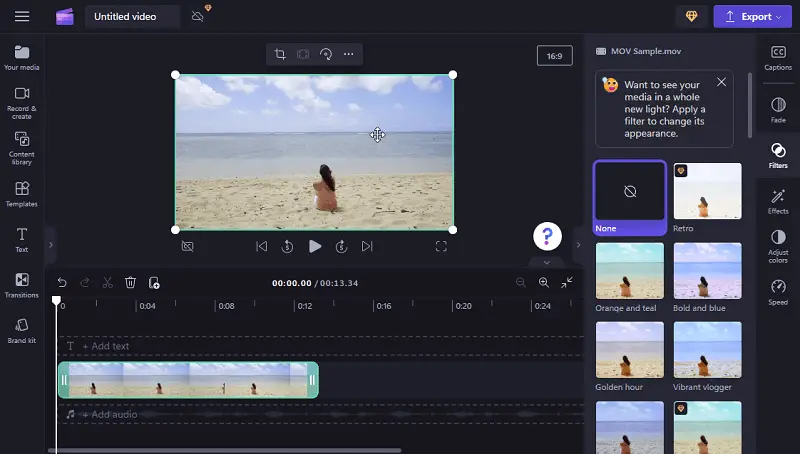Open Your media panel
Screen dimensions: 800x454
coord(21,58)
